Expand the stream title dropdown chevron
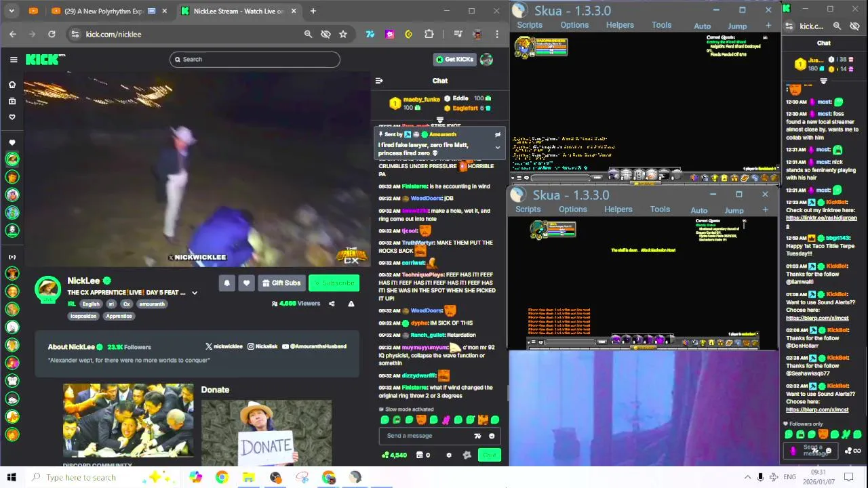The image size is (868, 488). coord(195,293)
